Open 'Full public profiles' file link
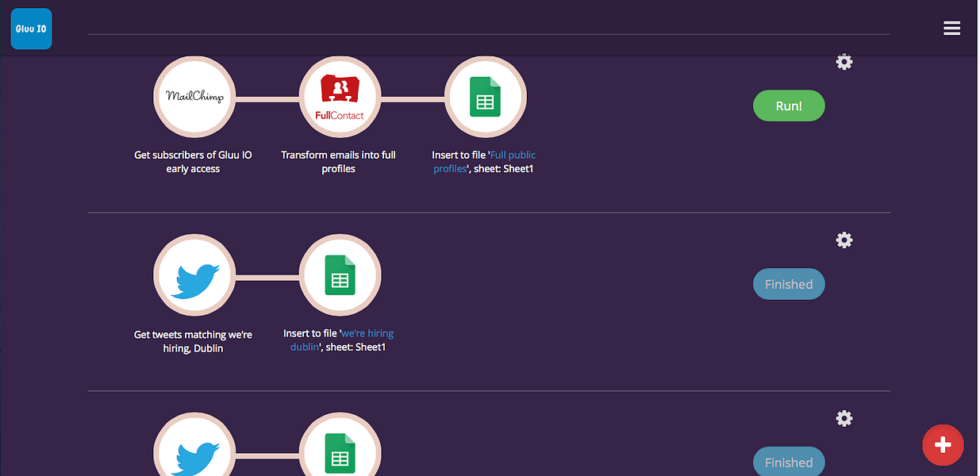The width and height of the screenshot is (980, 476). 485,162
